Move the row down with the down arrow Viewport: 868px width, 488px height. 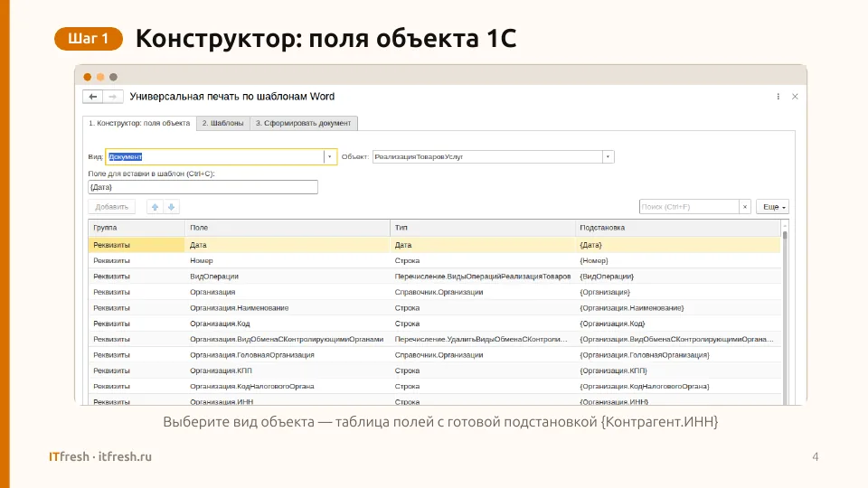pos(172,207)
